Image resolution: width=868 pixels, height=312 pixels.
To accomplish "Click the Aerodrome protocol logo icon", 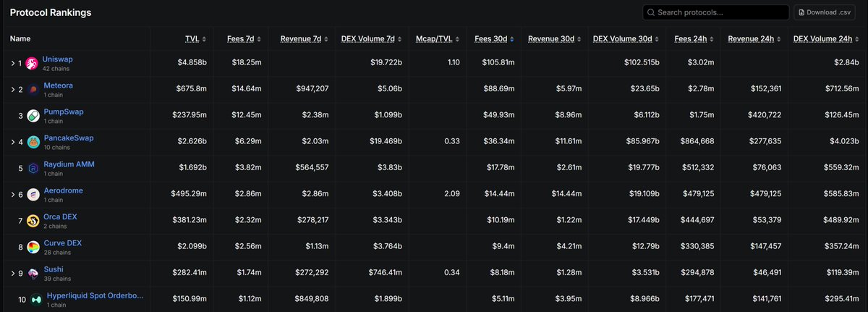I will click(x=32, y=195).
